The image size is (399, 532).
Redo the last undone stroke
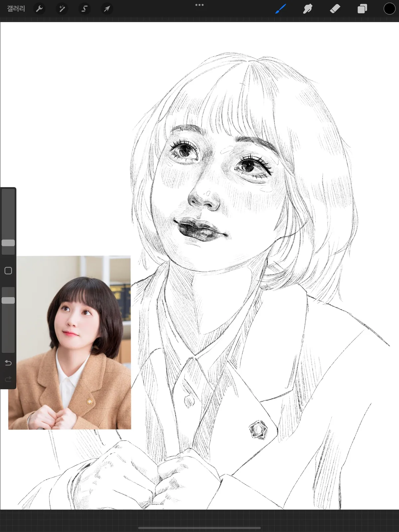click(8, 379)
